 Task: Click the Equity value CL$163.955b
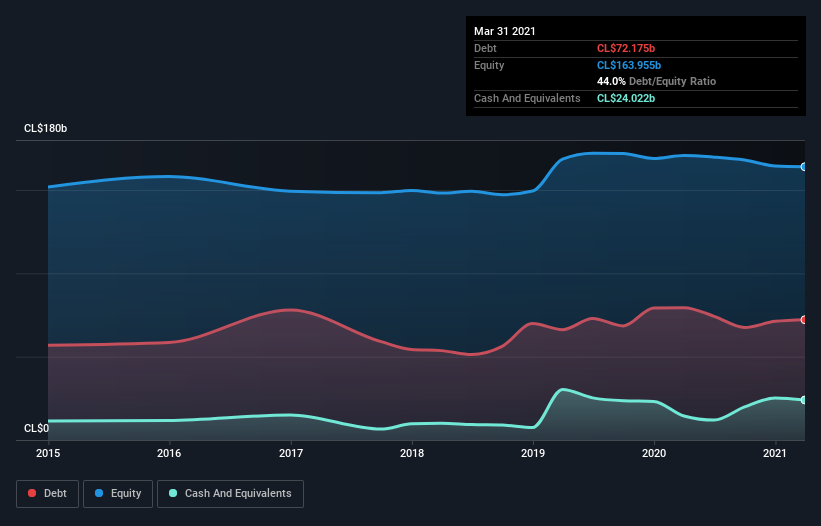pos(629,65)
